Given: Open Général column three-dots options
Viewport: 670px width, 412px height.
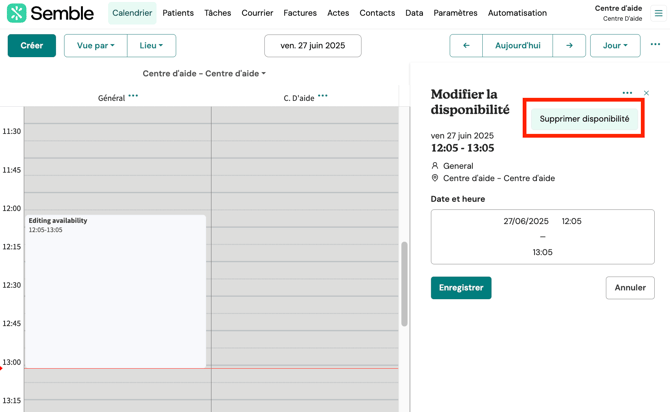Looking at the screenshot, I should 133,96.
